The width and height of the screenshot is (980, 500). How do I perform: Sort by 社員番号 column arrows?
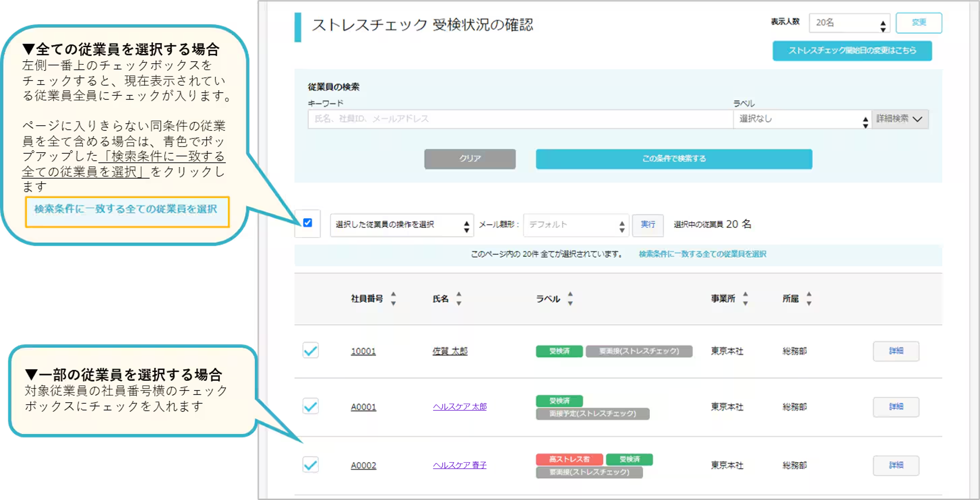[x=393, y=299]
